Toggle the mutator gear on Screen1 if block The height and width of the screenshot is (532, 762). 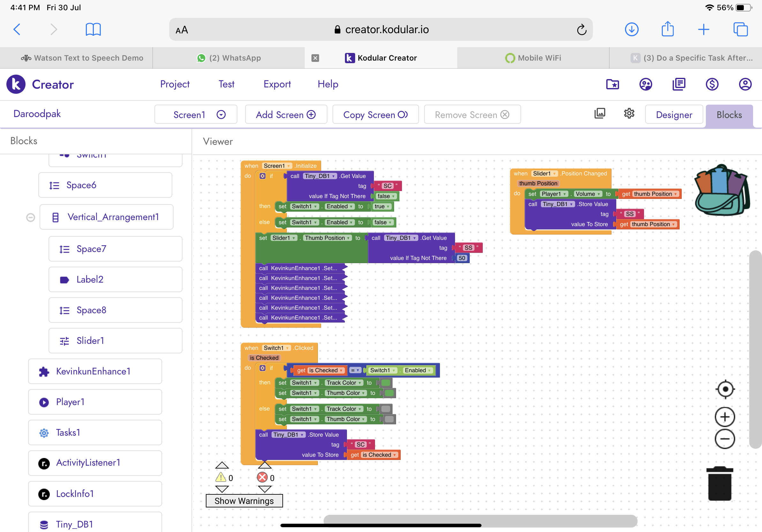coord(263,176)
